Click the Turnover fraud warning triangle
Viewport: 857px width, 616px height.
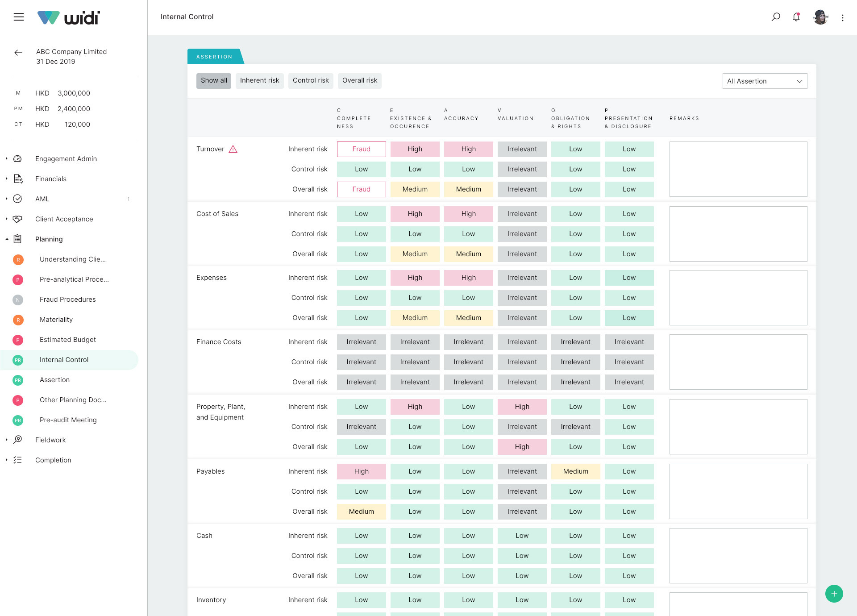pos(233,149)
